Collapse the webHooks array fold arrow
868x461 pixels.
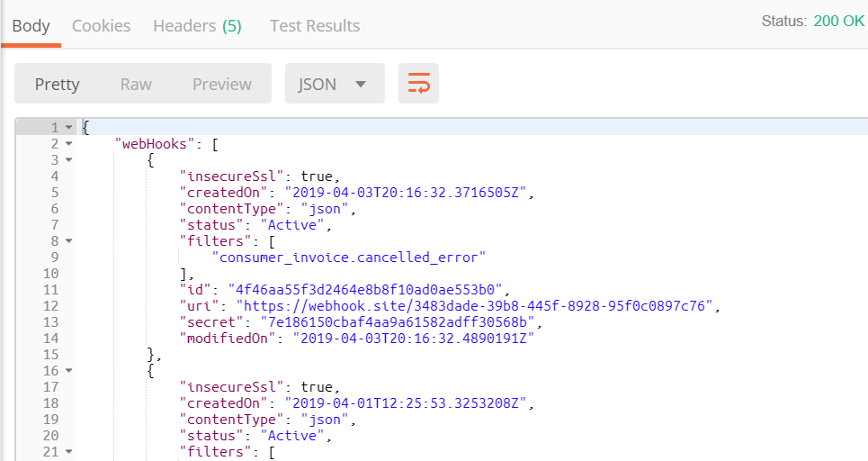pyautogui.click(x=68, y=144)
